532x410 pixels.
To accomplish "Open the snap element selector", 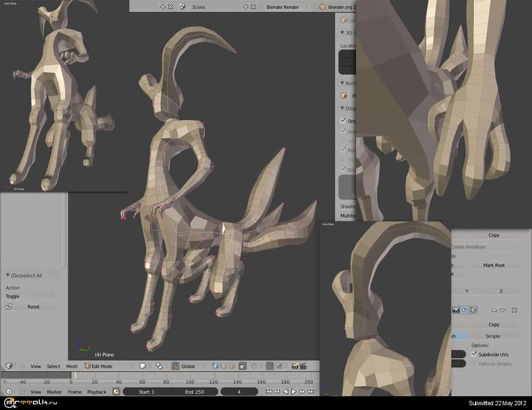I will tap(279, 366).
